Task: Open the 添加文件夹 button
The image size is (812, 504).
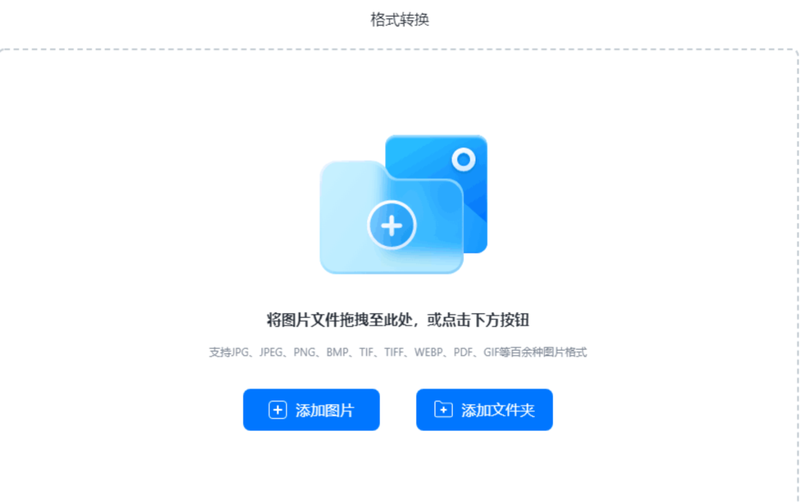Action: coord(484,410)
